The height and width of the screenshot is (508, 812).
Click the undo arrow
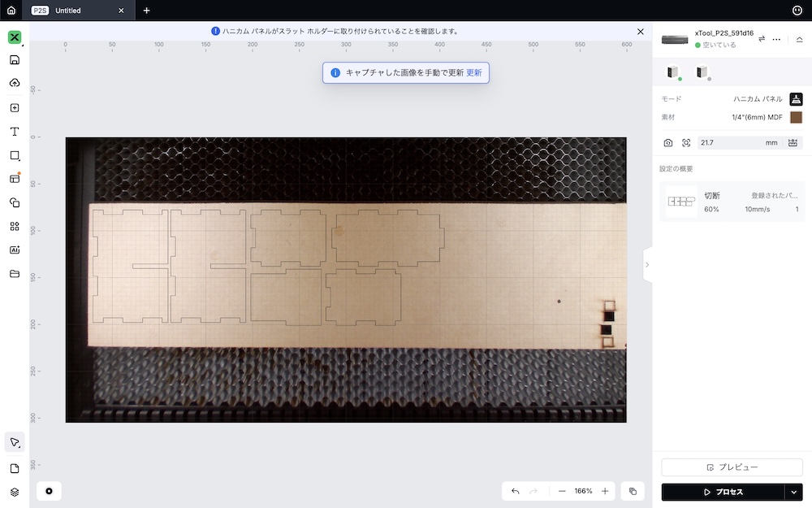516,492
